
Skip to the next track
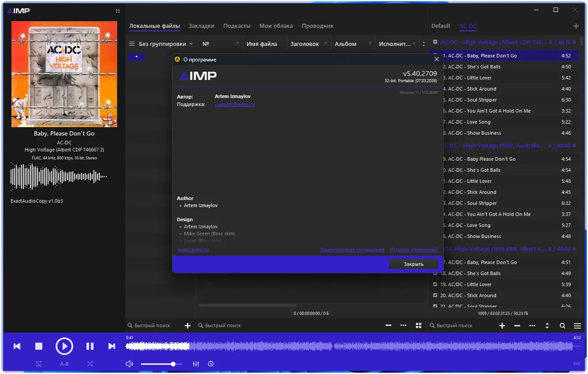click(112, 346)
